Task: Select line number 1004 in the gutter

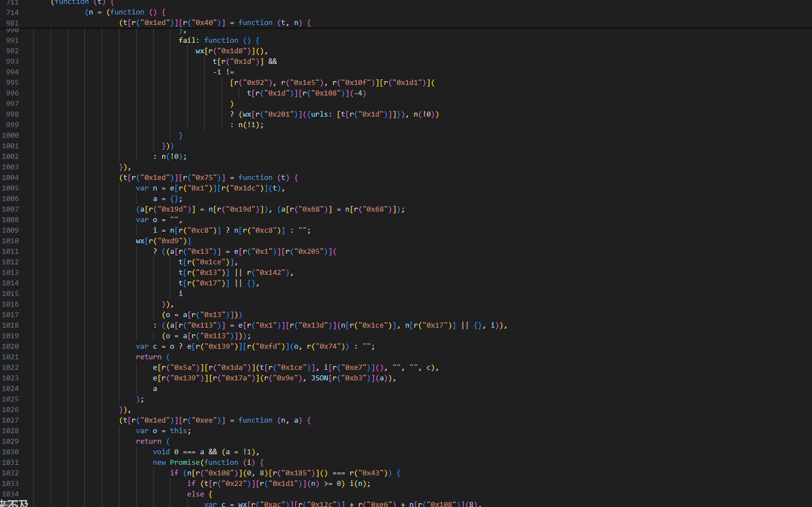Action: (x=10, y=178)
